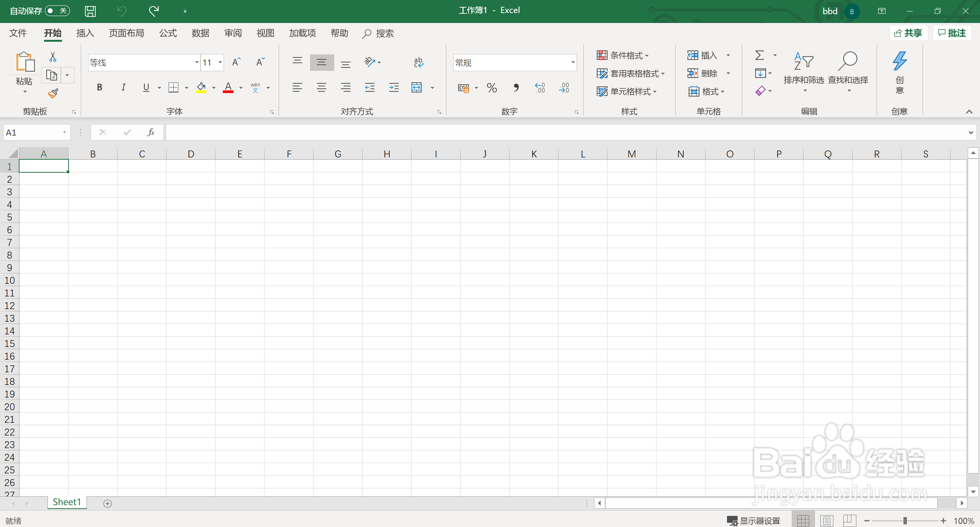
Task: Click the text orientation icon
Action: pyautogui.click(x=369, y=62)
